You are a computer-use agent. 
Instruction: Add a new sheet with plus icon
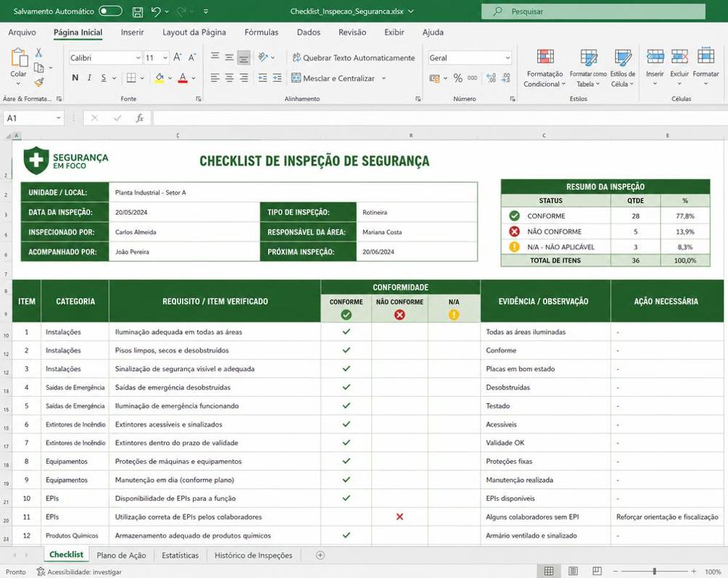click(320, 555)
